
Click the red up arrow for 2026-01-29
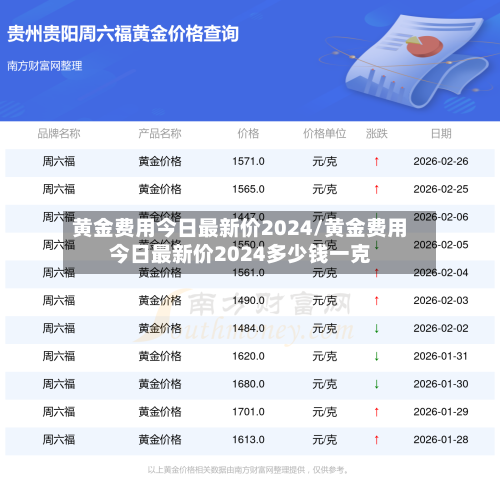pyautogui.click(x=377, y=412)
